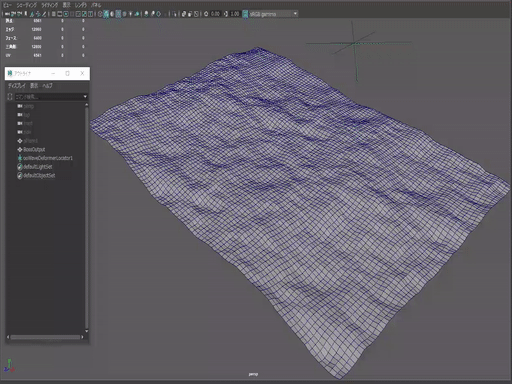Toggle the Shadows icon
Viewport: 512px width, 384px height.
137,14
